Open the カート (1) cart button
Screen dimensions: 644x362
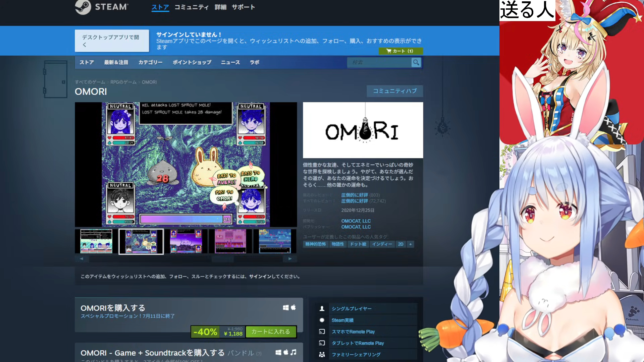[x=400, y=51]
